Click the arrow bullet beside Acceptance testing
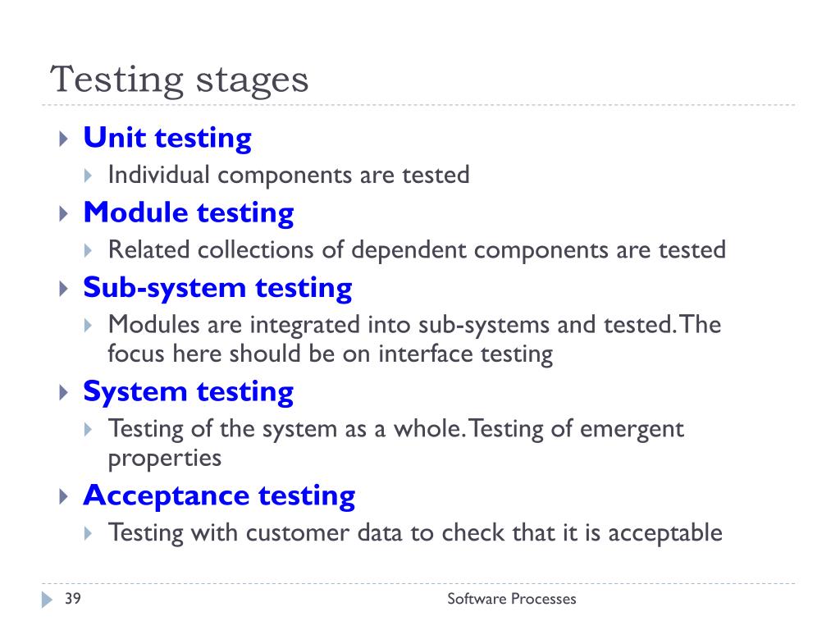The width and height of the screenshot is (840, 630). (64, 496)
